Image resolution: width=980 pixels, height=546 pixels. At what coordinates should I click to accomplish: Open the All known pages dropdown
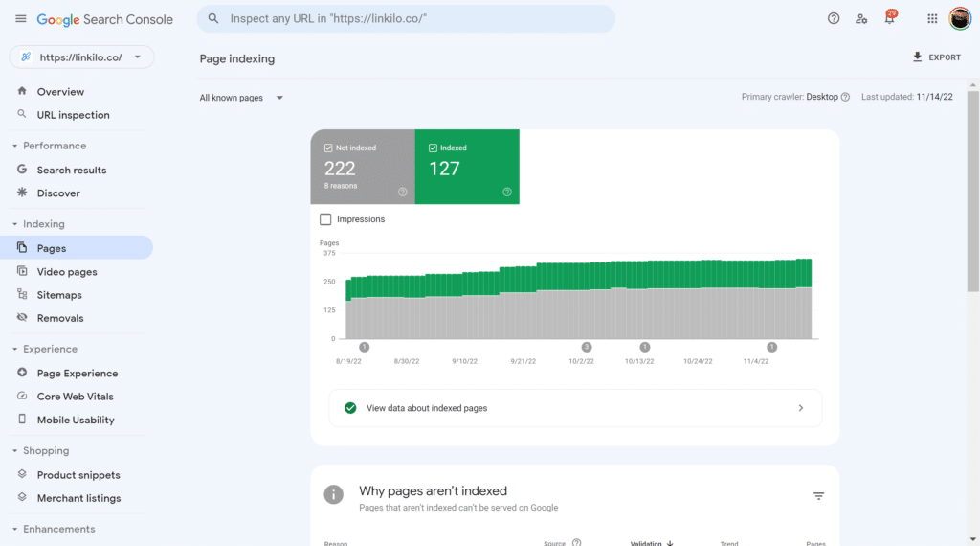click(241, 98)
